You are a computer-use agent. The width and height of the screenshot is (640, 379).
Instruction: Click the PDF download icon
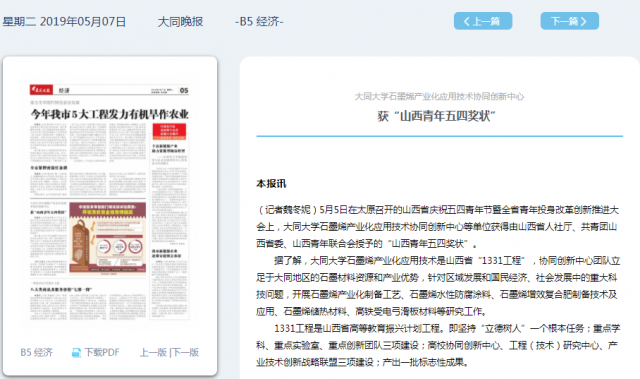pos(76,352)
